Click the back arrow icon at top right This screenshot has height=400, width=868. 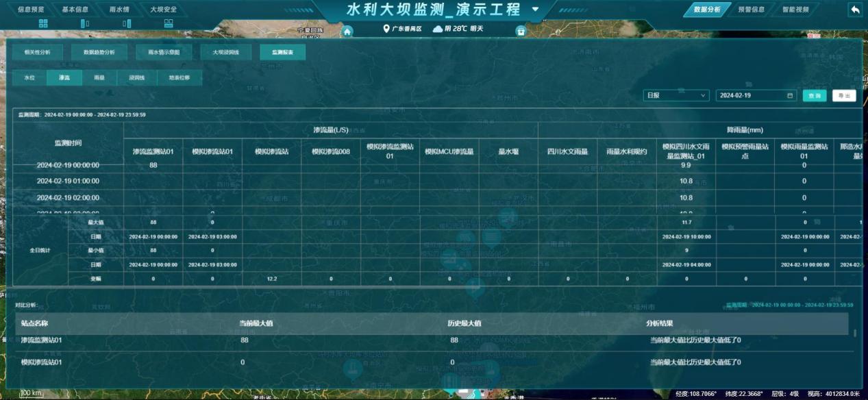pyautogui.click(x=855, y=10)
